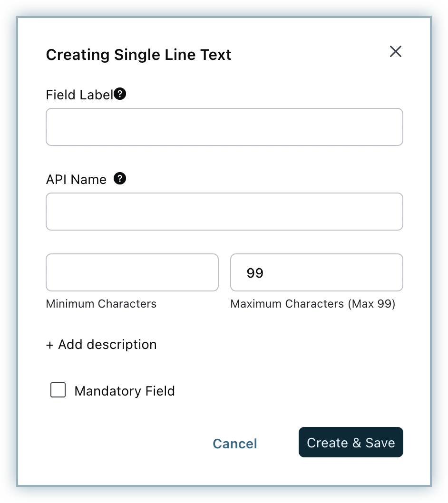448x503 pixels.
Task: Open the API Name help tooltip icon
Action: (x=120, y=179)
